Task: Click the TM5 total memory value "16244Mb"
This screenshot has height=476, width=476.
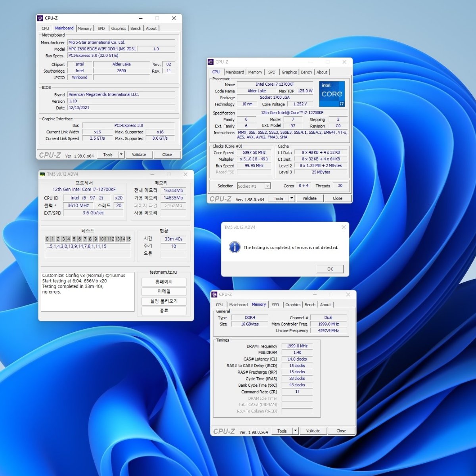Action: [173, 190]
